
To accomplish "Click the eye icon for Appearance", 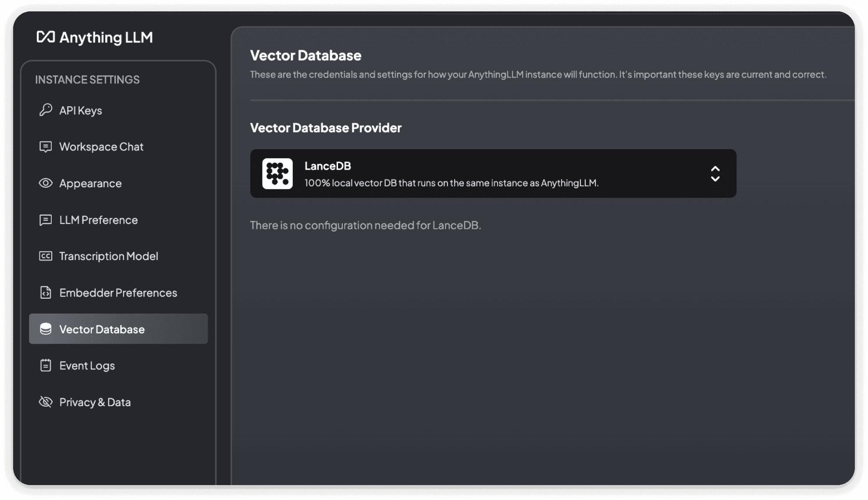I will click(x=46, y=183).
